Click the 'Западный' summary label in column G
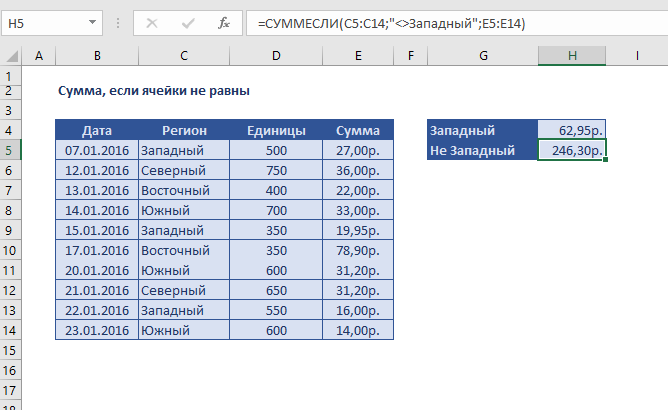This screenshot has height=410, width=668. point(483,130)
